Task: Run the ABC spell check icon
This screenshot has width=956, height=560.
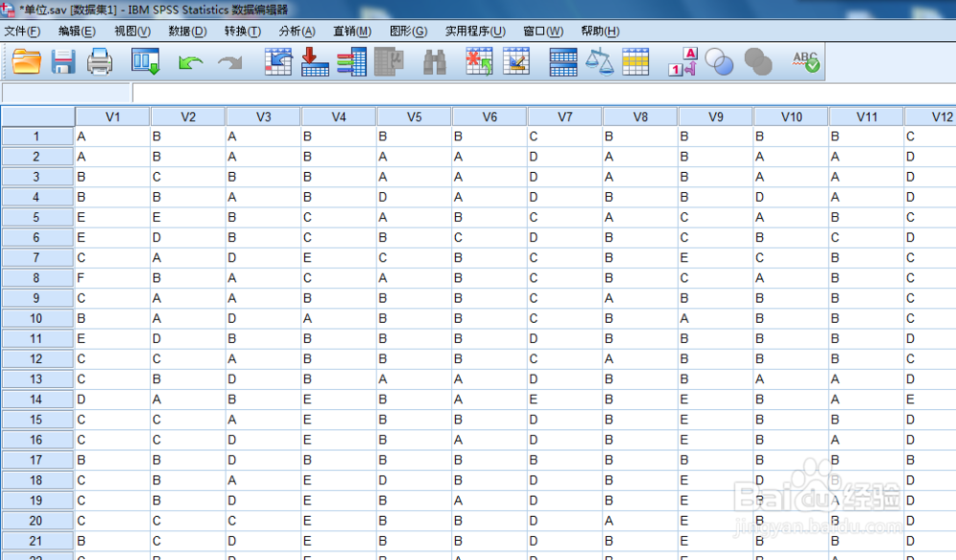Action: click(806, 62)
